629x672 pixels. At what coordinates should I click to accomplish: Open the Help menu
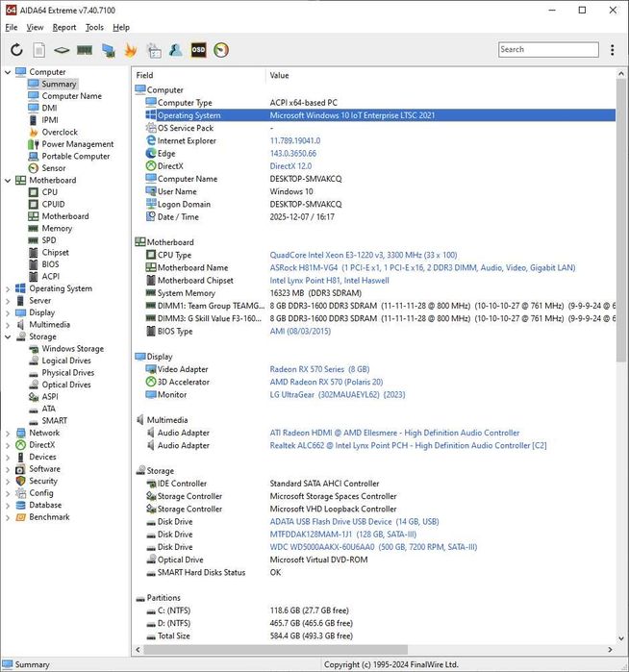coord(121,27)
